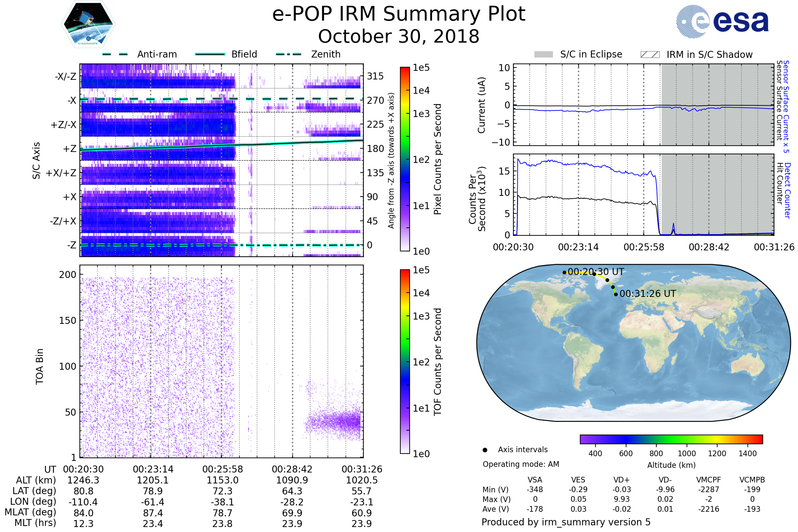Click the Bfield solid line legend icon
Screen dimensions: 798x532
click(210, 54)
